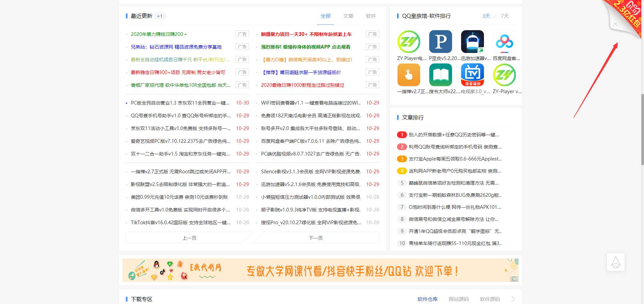This screenshot has height=304, width=644.
Task: Go to next page with 下一页 button
Action: [315, 237]
